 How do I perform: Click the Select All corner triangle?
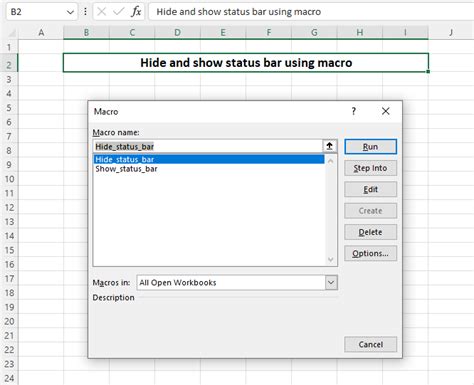(12, 33)
